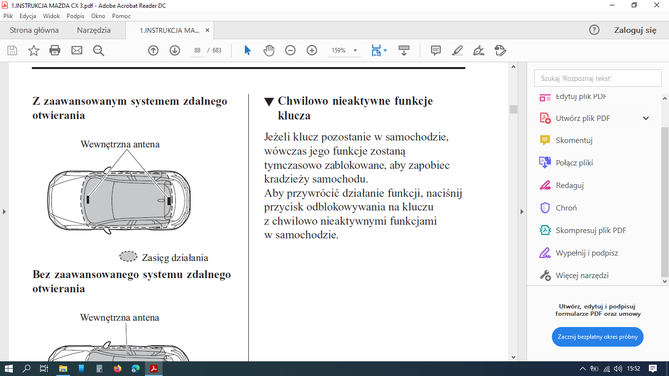Collapse the right tools pane arrow
Viewport: 669px width, 376px height.
tap(521, 212)
